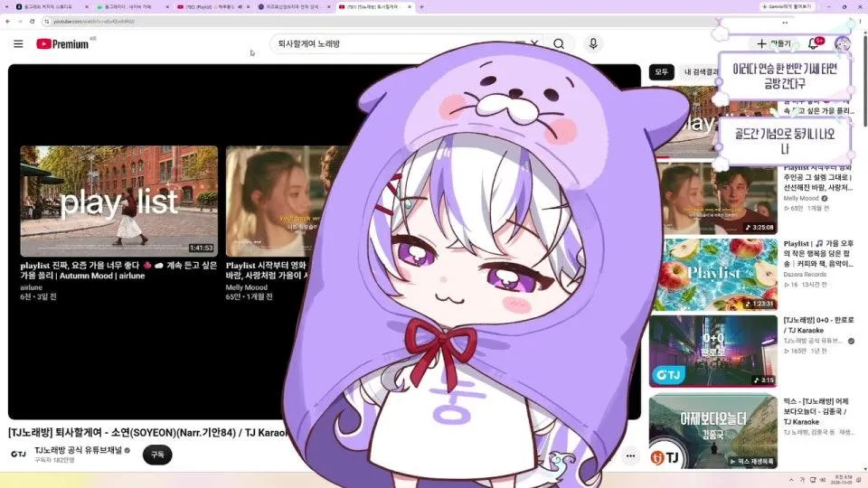This screenshot has width=868, height=488.
Task: Click the 믹스 재생목록 label on thumbnail
Action: pos(751,461)
